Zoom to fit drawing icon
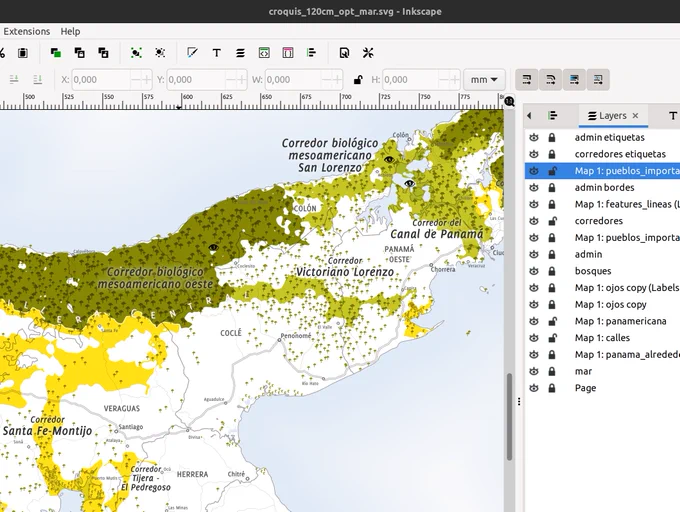This screenshot has height=512, width=680. (160, 53)
